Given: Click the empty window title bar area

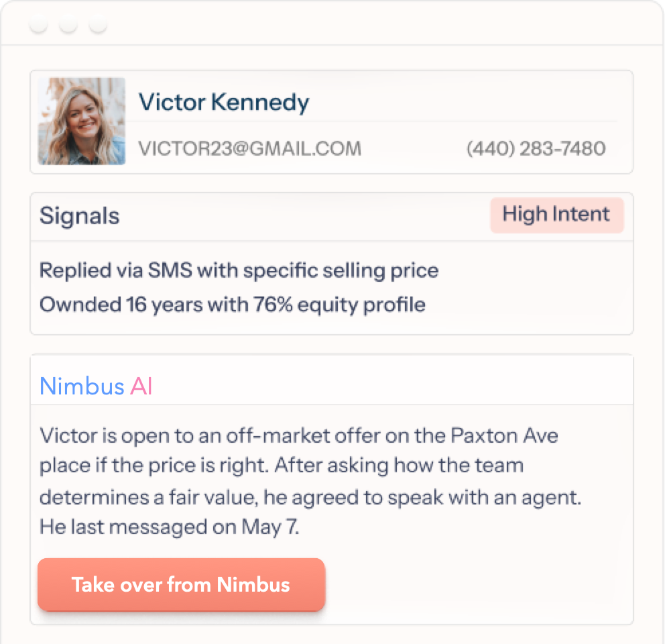Looking at the screenshot, I should (x=381, y=23).
